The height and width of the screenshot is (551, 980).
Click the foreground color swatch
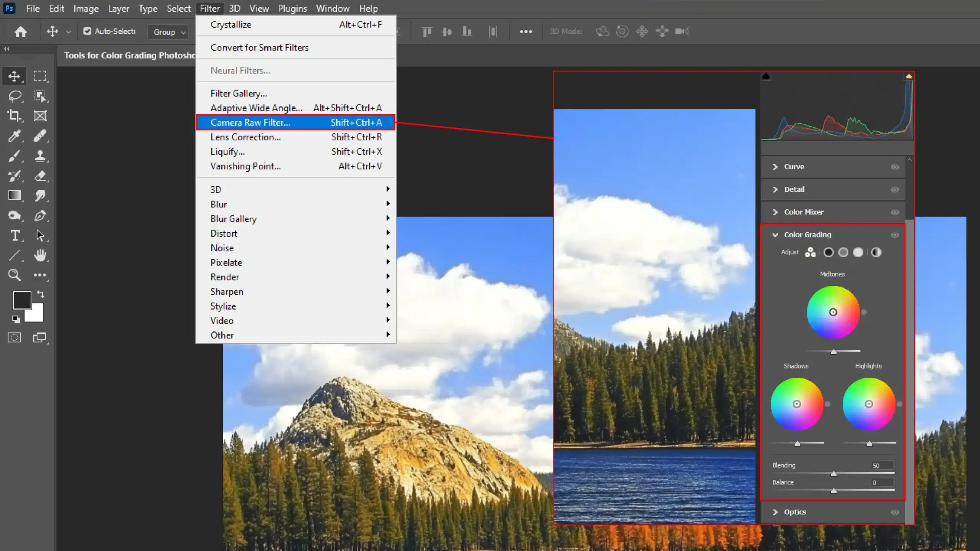(x=22, y=300)
